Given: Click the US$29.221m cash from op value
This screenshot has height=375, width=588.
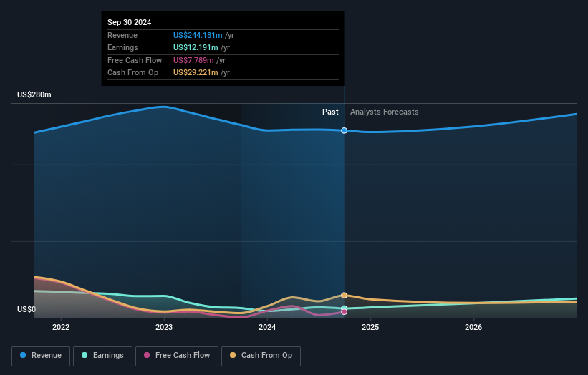Looking at the screenshot, I should click(196, 73).
